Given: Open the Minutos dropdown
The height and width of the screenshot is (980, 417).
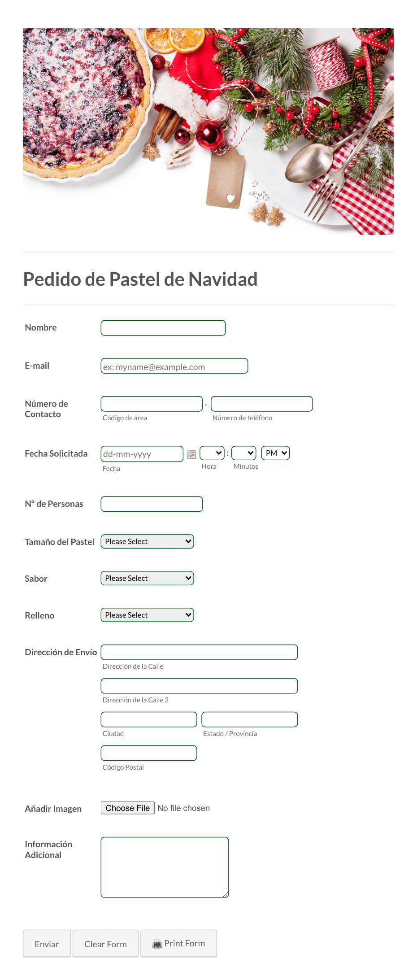Looking at the screenshot, I should [244, 453].
